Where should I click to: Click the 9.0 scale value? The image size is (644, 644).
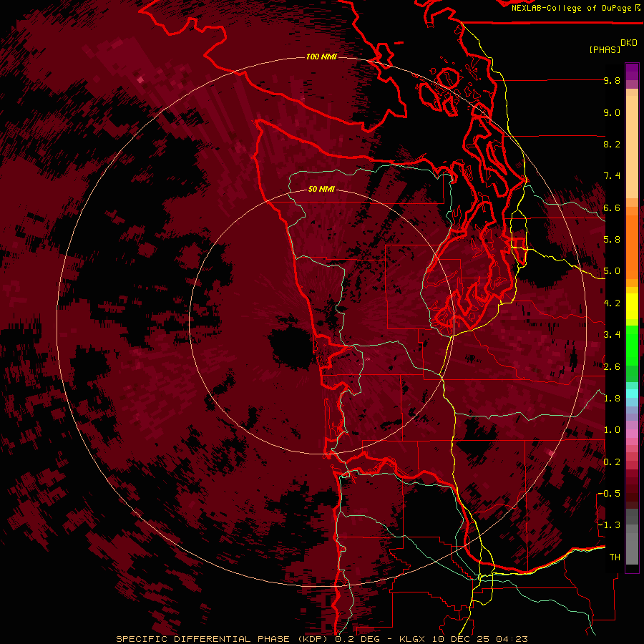tap(612, 112)
